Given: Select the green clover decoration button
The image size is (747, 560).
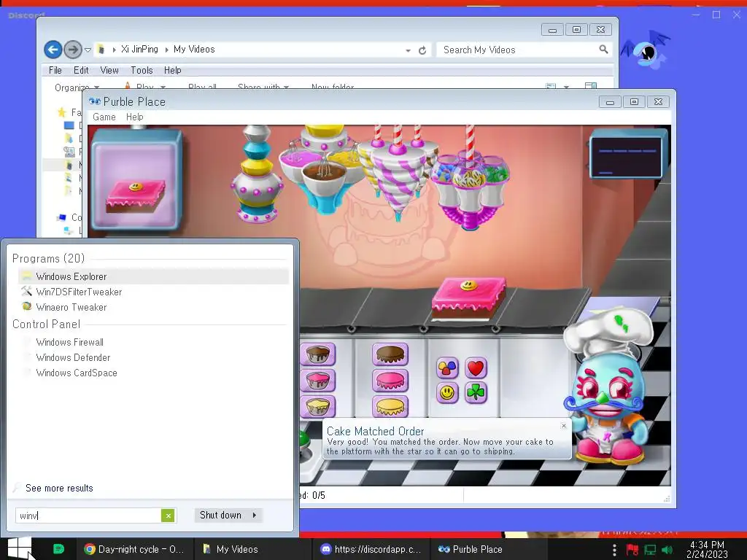Looking at the screenshot, I should pos(476,393).
